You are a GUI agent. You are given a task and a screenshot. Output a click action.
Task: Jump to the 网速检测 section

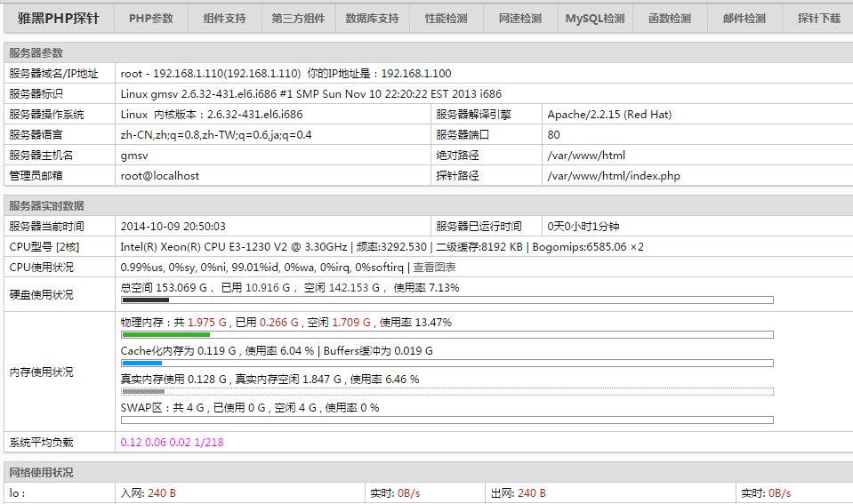pos(519,19)
